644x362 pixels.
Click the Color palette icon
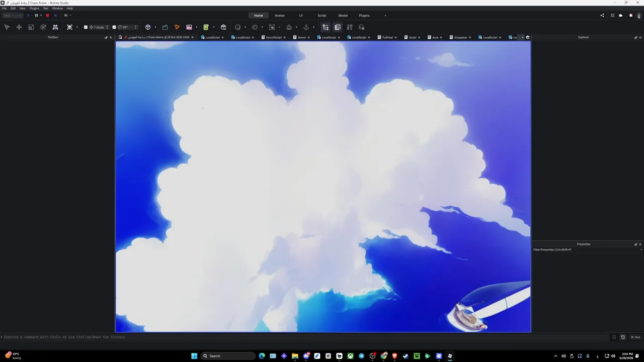tap(255, 27)
